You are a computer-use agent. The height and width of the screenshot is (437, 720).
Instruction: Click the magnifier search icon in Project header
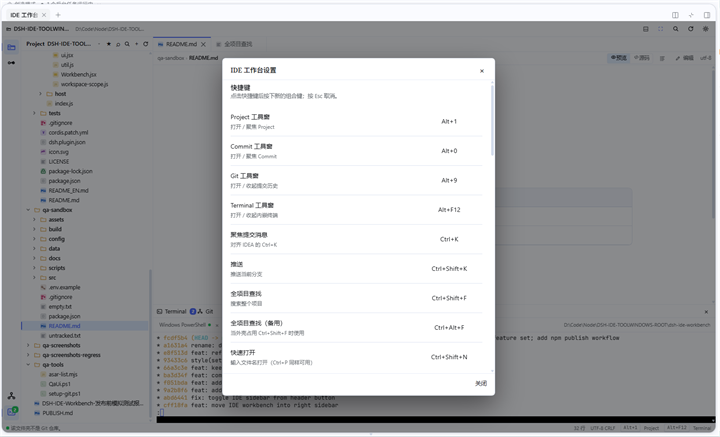tap(127, 44)
